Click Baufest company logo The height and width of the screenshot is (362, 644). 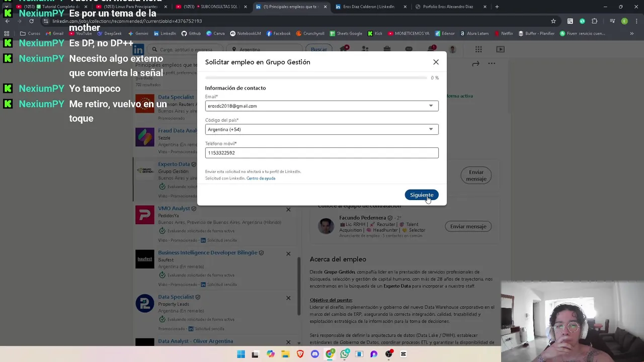(x=145, y=259)
